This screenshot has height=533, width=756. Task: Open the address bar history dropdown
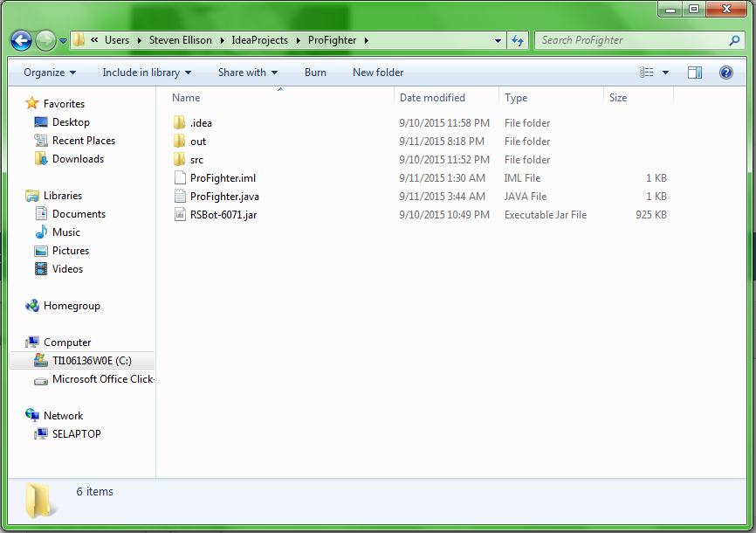click(x=498, y=41)
